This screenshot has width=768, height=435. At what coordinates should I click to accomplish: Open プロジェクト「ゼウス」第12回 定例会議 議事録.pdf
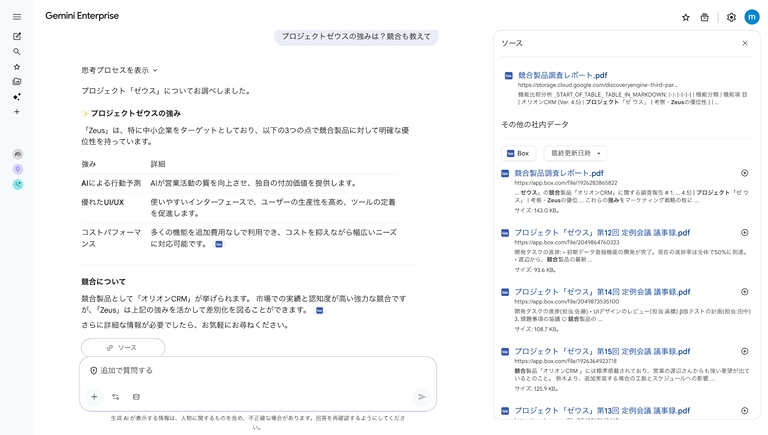[x=602, y=233]
